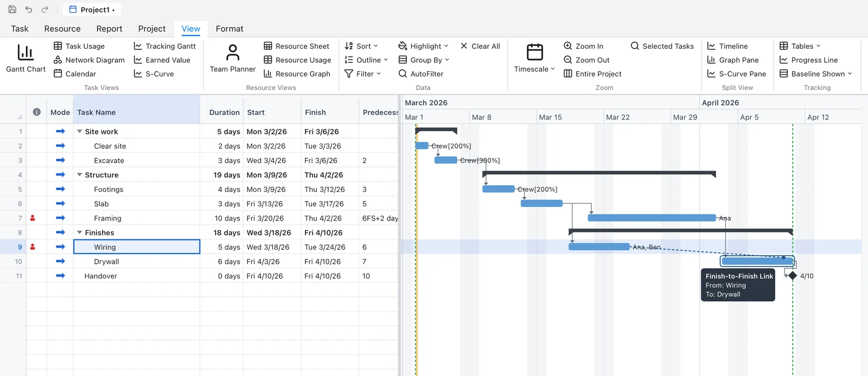Open Earned Value view
The image size is (868, 376).
162,60
